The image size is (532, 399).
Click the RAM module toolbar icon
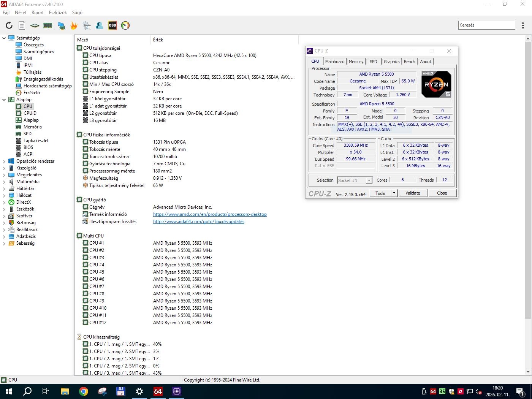[47, 25]
